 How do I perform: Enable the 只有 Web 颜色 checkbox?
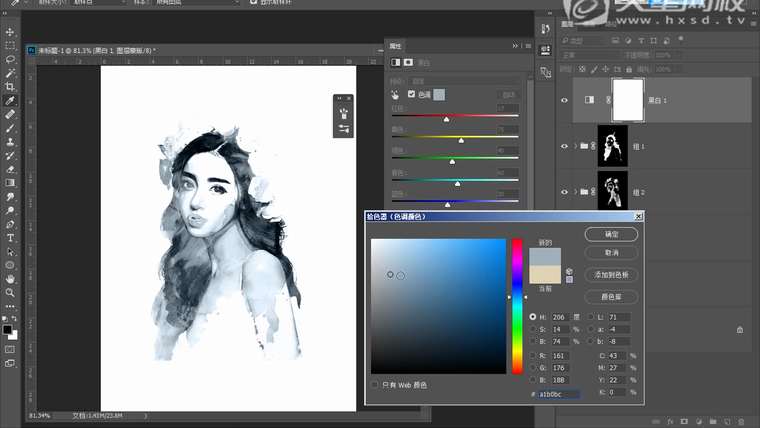(375, 384)
